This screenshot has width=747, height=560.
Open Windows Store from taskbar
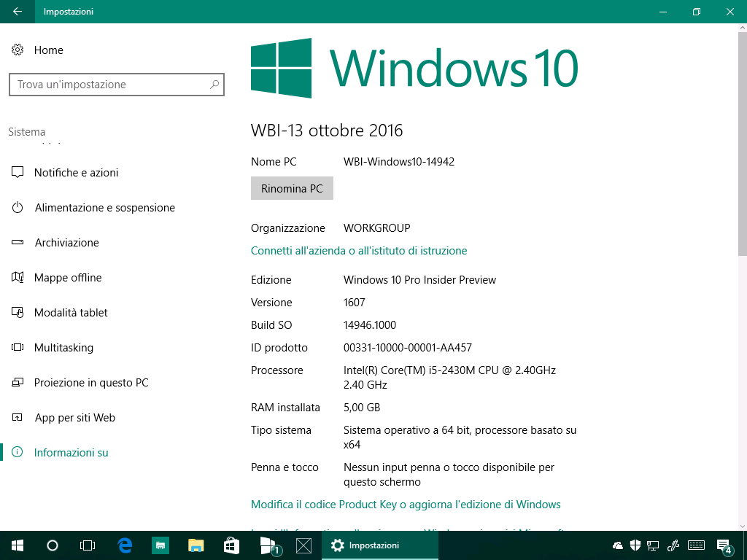pos(231,545)
